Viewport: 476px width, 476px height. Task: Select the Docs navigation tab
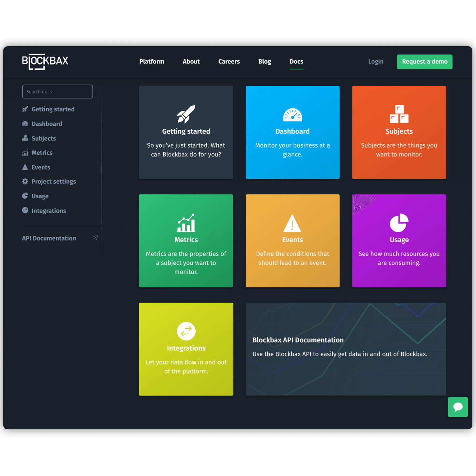click(x=296, y=62)
